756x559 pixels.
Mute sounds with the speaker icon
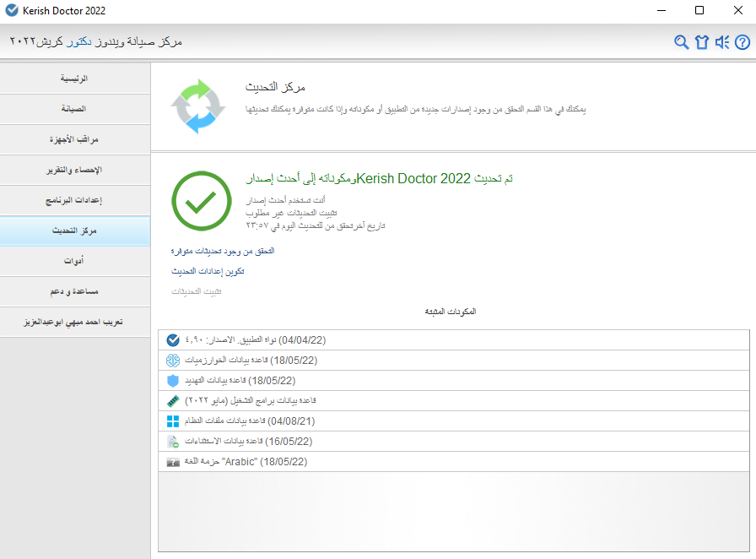click(x=722, y=42)
